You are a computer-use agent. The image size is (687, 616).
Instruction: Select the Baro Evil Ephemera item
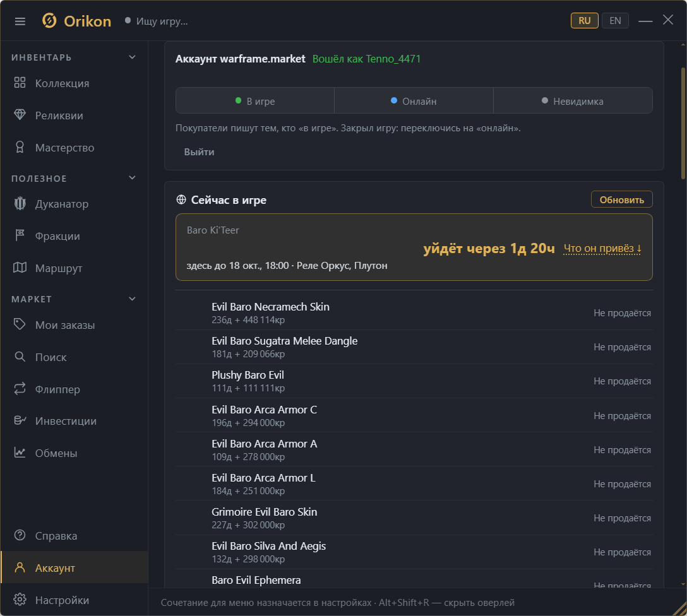(x=414, y=579)
